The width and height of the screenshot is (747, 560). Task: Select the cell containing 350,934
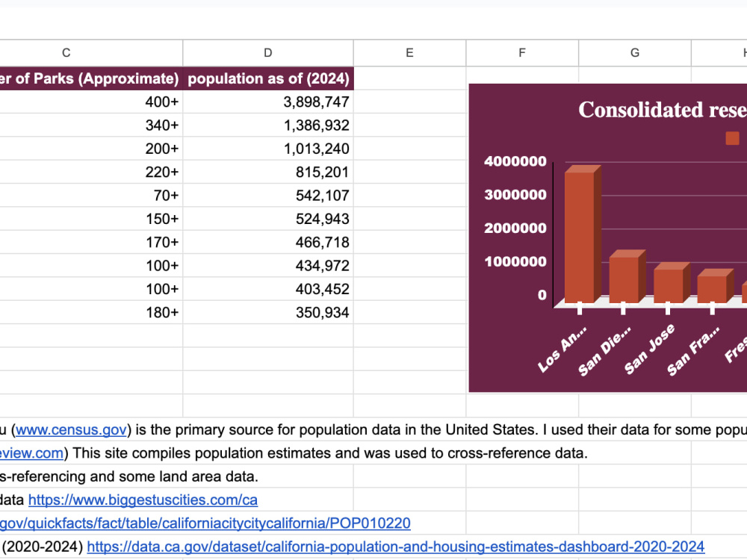(x=268, y=312)
